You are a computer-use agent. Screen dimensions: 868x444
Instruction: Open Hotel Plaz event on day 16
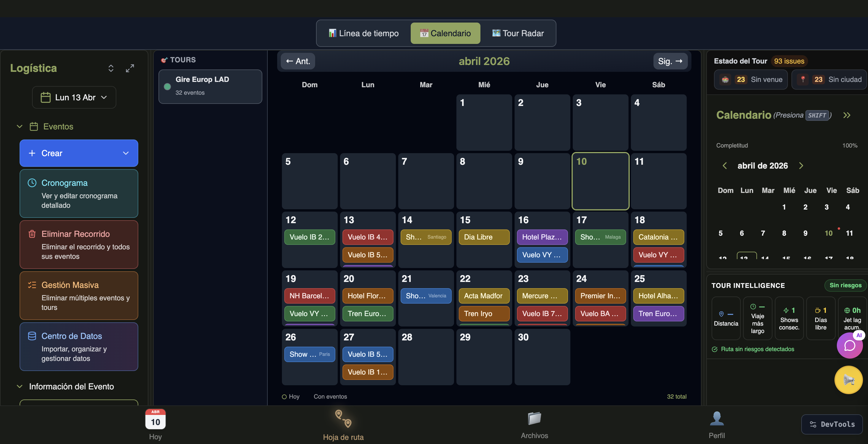(x=542, y=237)
